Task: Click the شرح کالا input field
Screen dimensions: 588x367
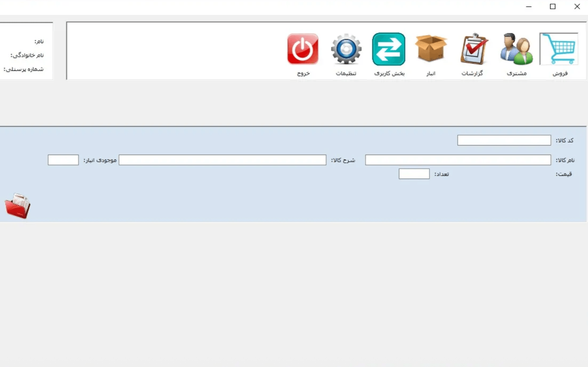Action: pyautogui.click(x=223, y=160)
